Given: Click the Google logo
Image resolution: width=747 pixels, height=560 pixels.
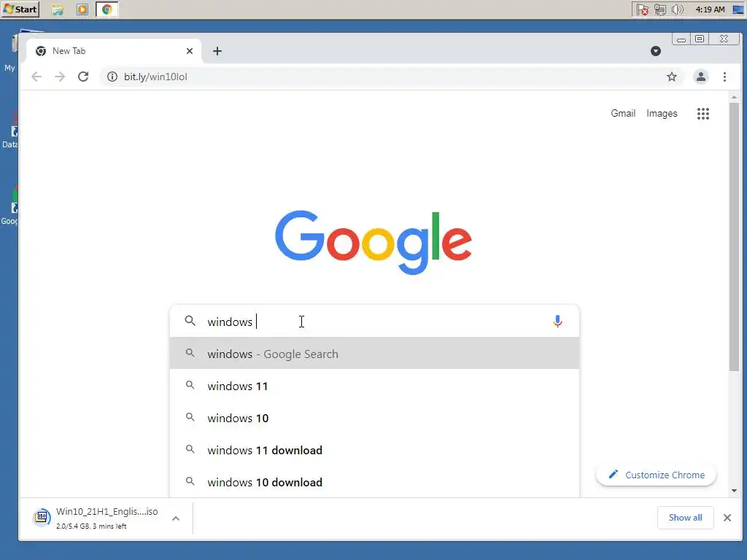Looking at the screenshot, I should (x=373, y=242).
